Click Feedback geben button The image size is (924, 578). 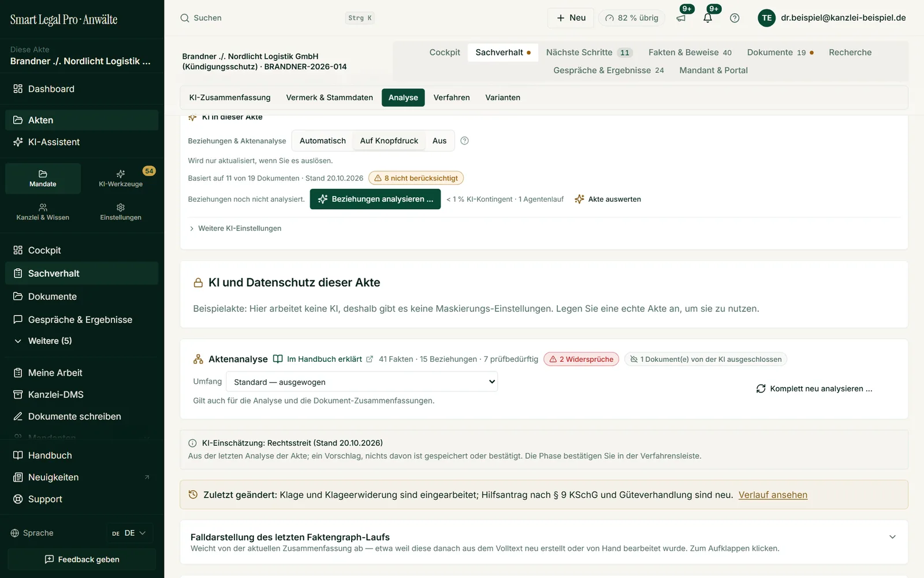tap(81, 560)
